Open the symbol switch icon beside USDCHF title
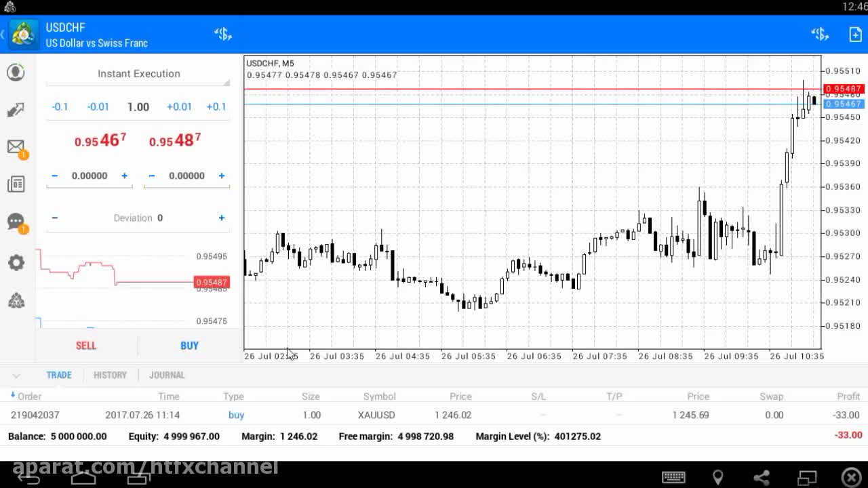Viewport: 868px width, 488px height. click(x=223, y=35)
